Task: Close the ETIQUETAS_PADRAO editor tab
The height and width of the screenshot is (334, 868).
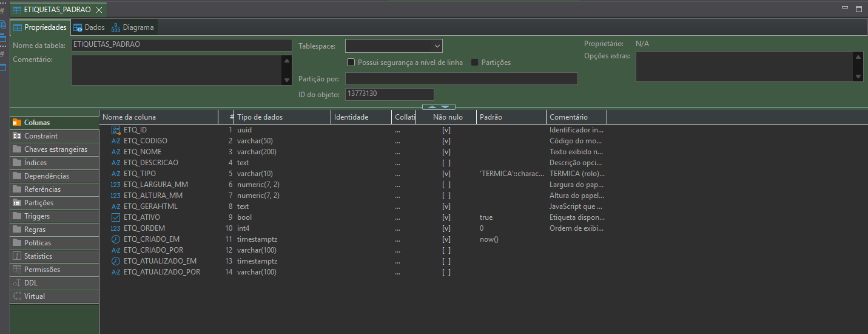Action: (99, 10)
